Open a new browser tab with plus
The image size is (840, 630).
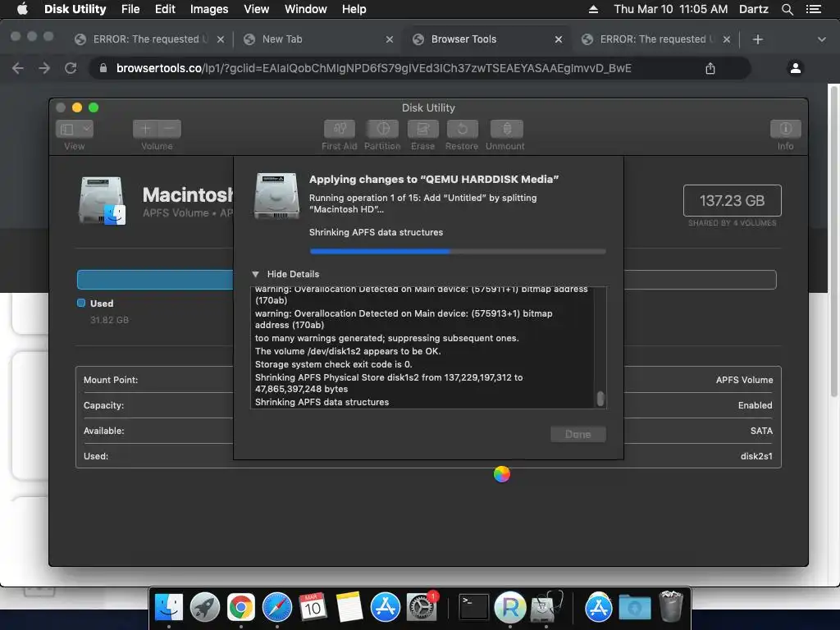[757, 39]
